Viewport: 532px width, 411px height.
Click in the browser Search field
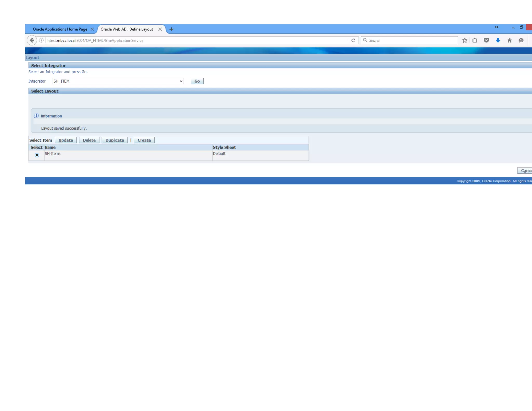tap(412, 40)
